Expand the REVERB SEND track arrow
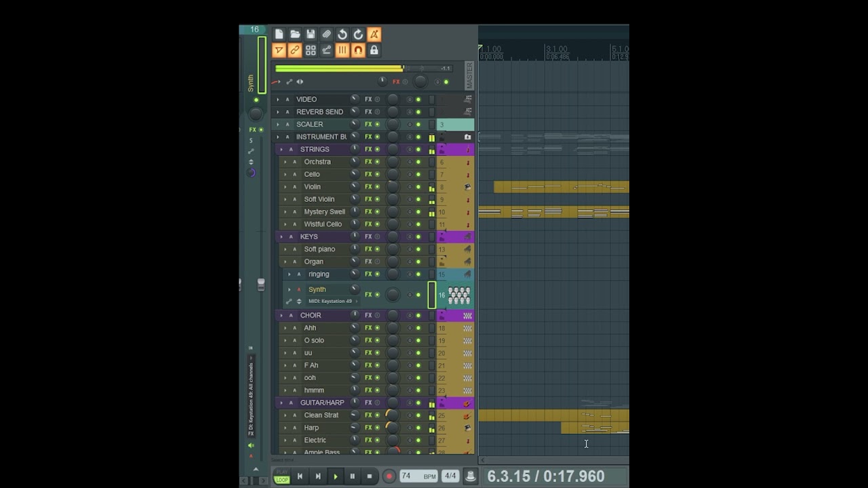This screenshot has height=488, width=868. [x=277, y=112]
